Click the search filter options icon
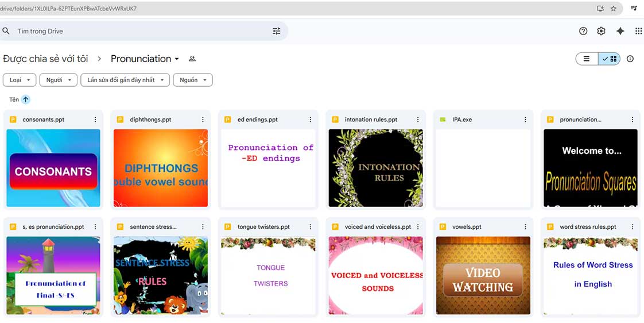Image resolution: width=644 pixels, height=323 pixels. click(x=277, y=31)
